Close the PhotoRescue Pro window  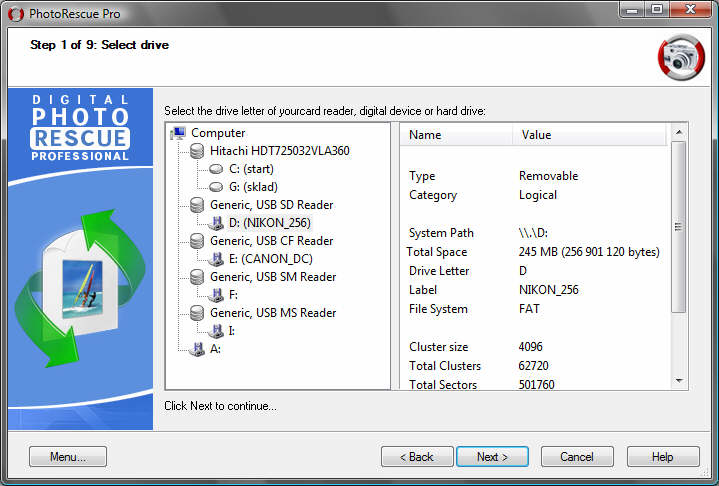(691, 9)
